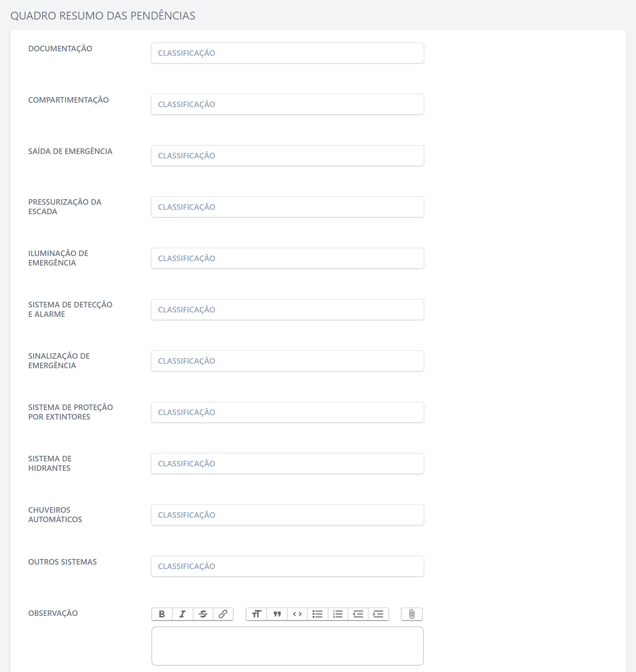Click the strikethrough icon
The image size is (636, 672).
click(203, 614)
